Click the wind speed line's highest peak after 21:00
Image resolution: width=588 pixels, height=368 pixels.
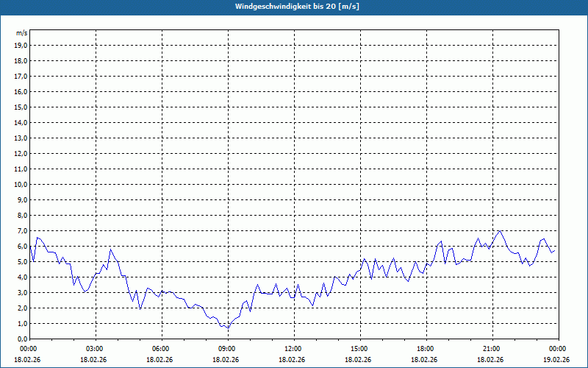click(x=501, y=230)
